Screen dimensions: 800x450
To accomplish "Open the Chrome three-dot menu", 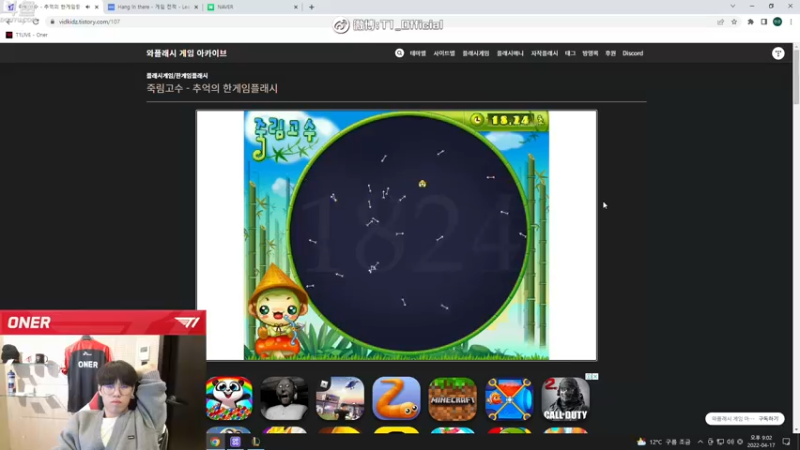I will point(791,22).
